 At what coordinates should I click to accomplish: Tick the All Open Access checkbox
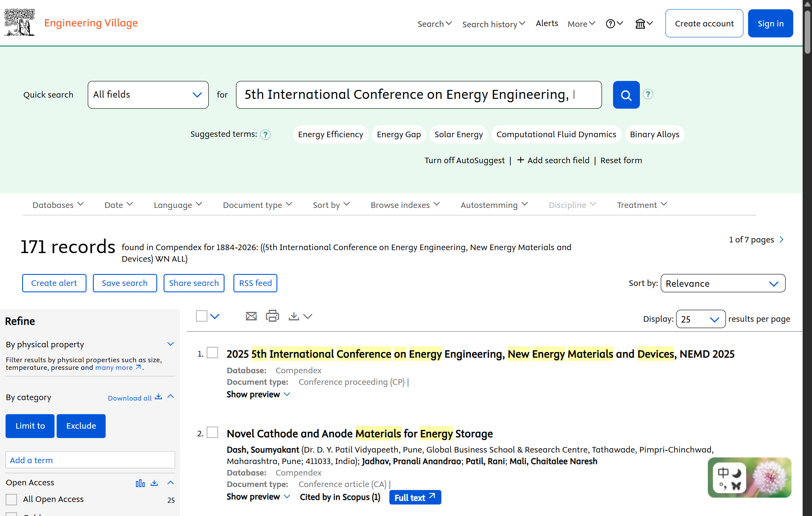tap(12, 499)
